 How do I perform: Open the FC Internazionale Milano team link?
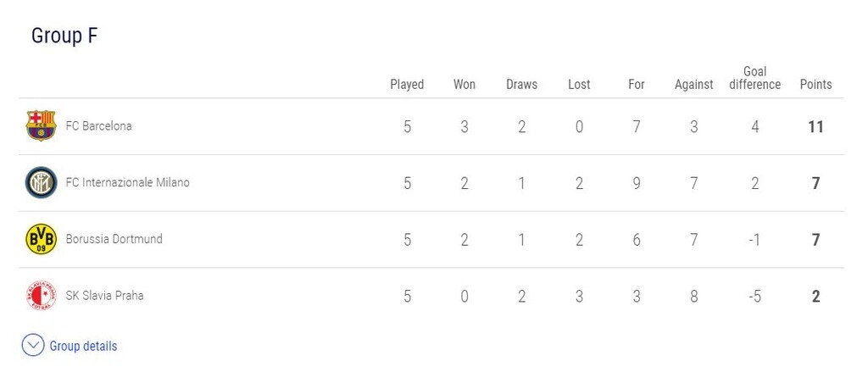coord(127,182)
